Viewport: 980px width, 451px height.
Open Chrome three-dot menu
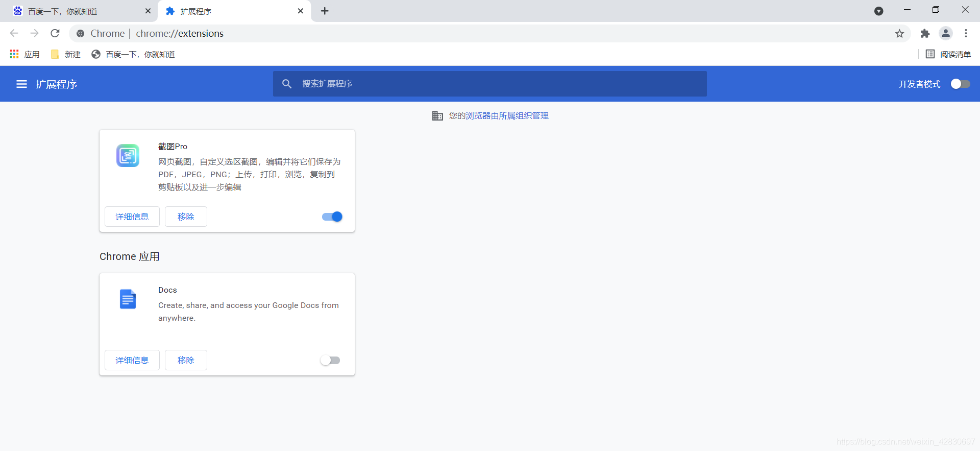point(966,34)
